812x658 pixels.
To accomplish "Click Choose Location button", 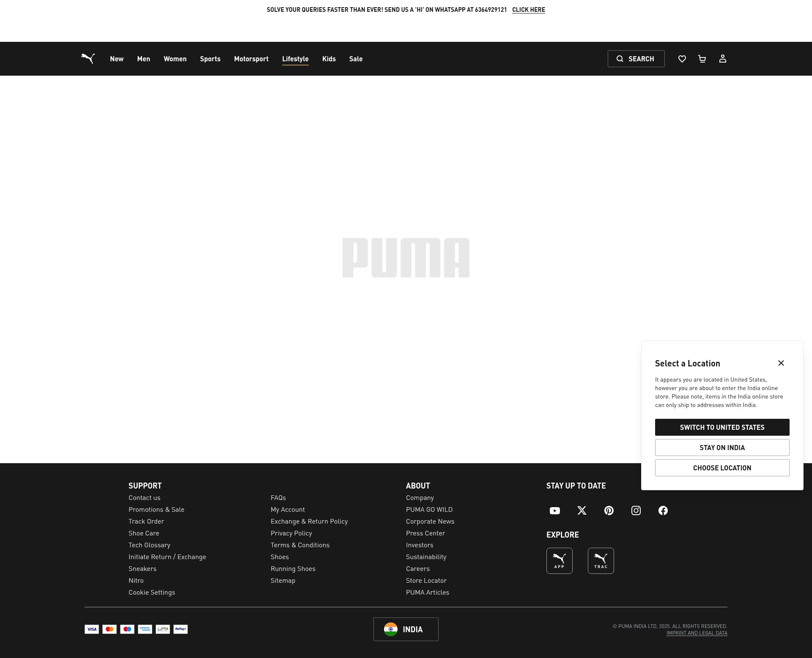I will [x=722, y=468].
